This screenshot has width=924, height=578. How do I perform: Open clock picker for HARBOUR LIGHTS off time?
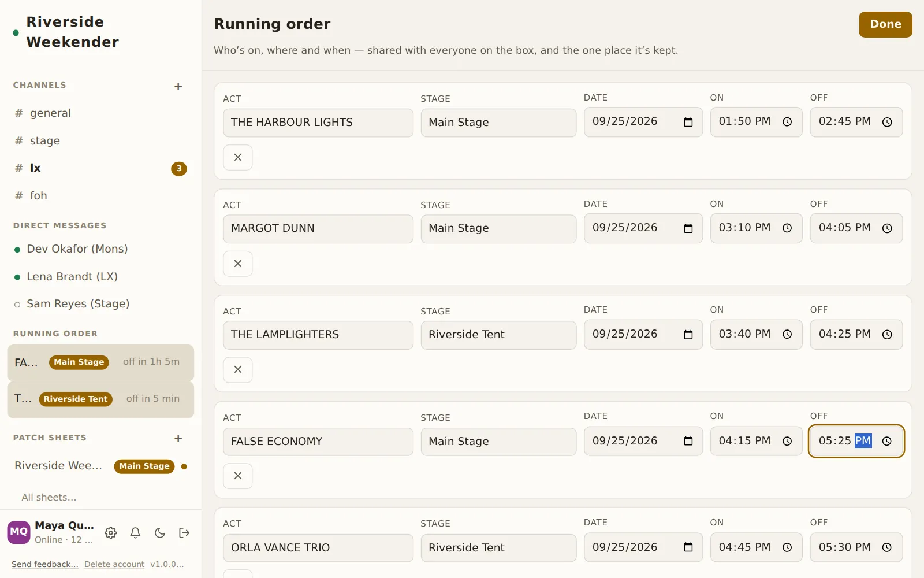click(x=887, y=122)
